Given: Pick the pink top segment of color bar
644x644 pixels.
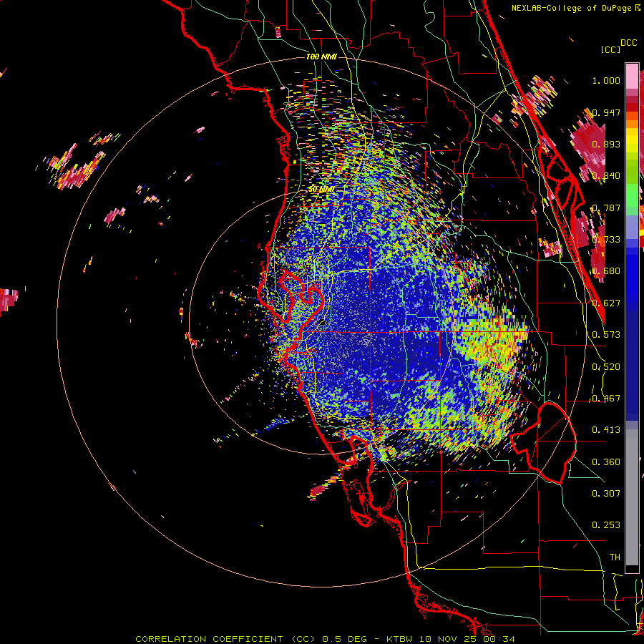Looking at the screenshot, I should pyautogui.click(x=632, y=76).
